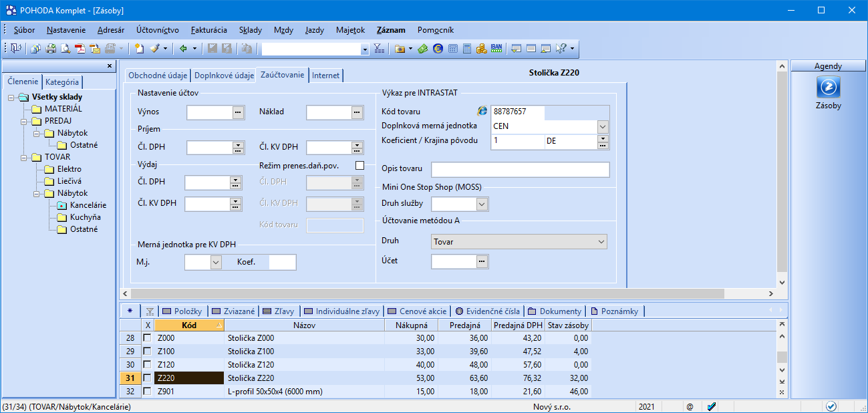Click the filter funnel icon in toolbar

[x=378, y=49]
